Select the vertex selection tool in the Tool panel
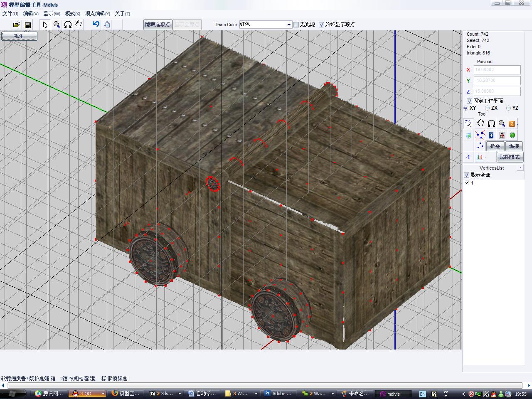The height and width of the screenshot is (399, 532). pos(468,123)
